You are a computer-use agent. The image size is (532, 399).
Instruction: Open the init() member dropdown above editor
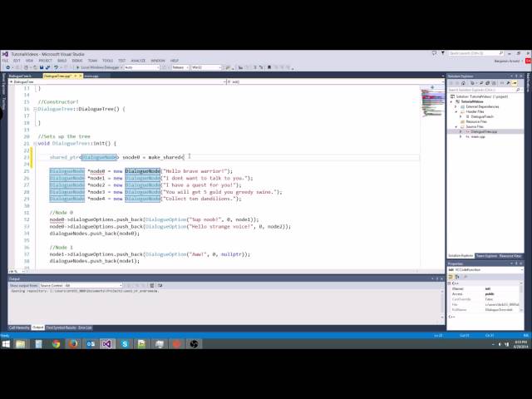click(x=334, y=81)
